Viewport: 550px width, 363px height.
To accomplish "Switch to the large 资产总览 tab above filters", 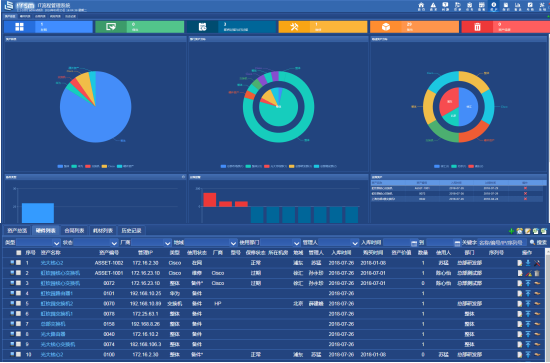I will pos(17,231).
